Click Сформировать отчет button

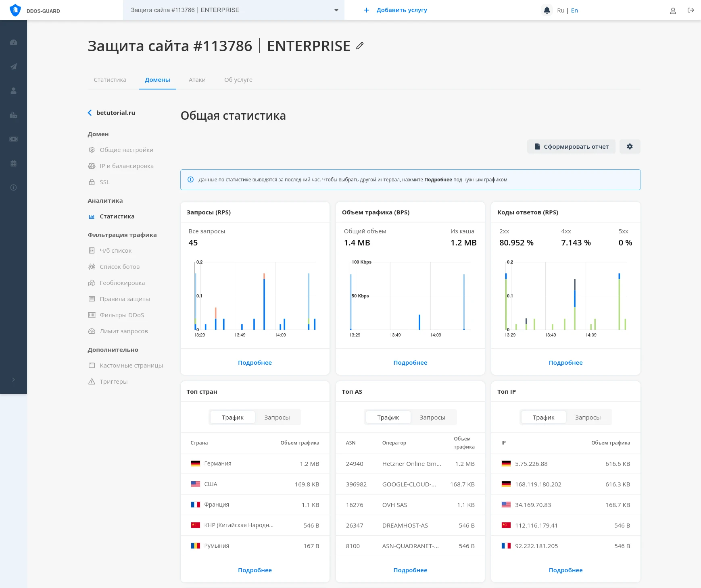tap(571, 147)
